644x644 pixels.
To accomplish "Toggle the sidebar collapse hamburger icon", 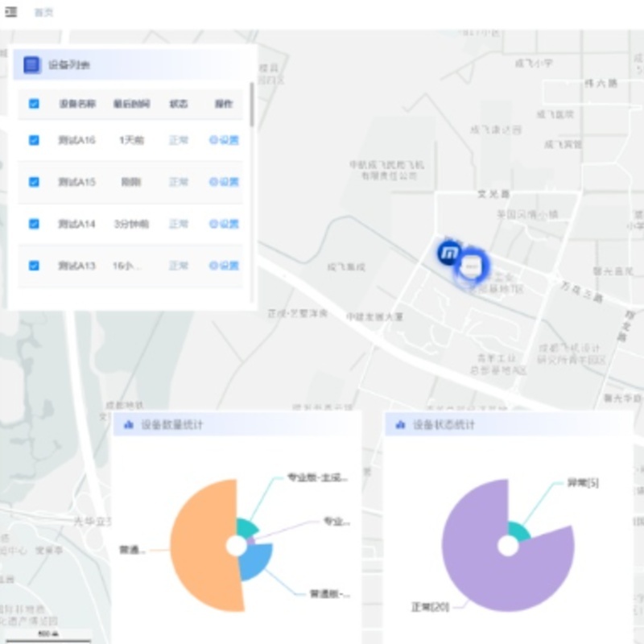I will pos(10,12).
